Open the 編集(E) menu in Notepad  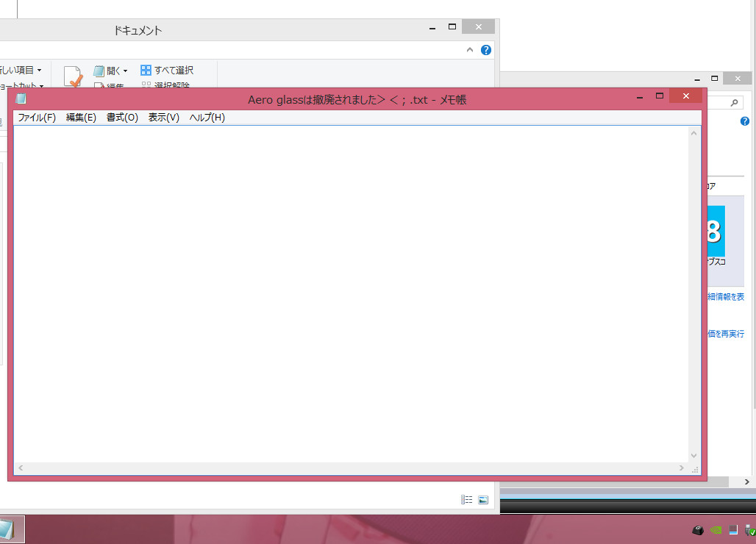coord(81,118)
